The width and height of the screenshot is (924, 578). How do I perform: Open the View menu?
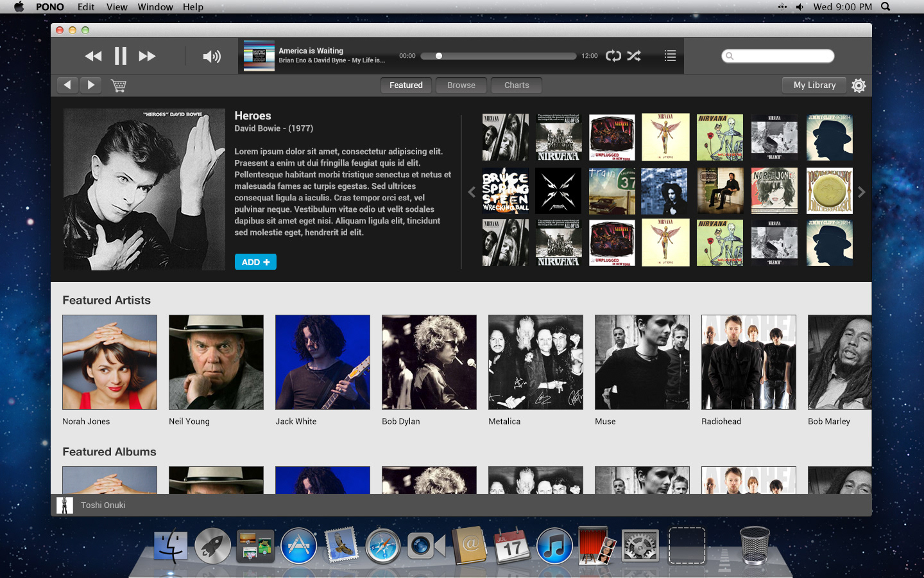(117, 7)
